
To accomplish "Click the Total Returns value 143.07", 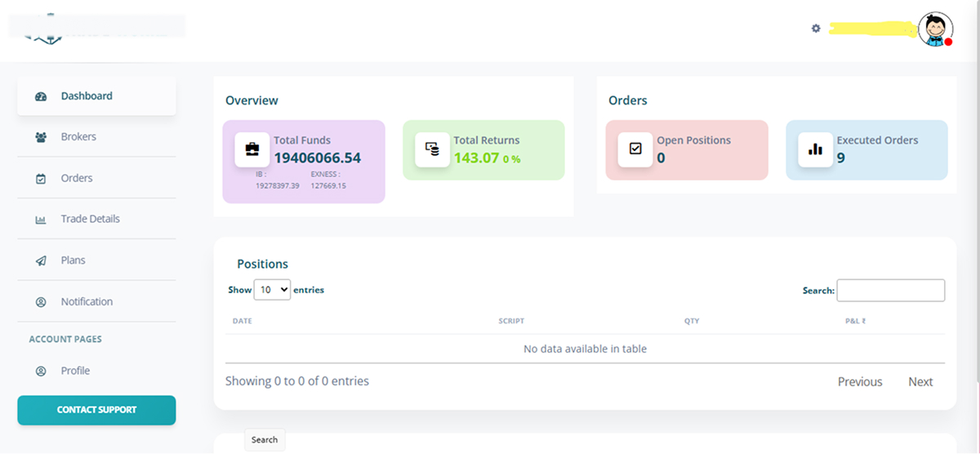I will coord(476,158).
